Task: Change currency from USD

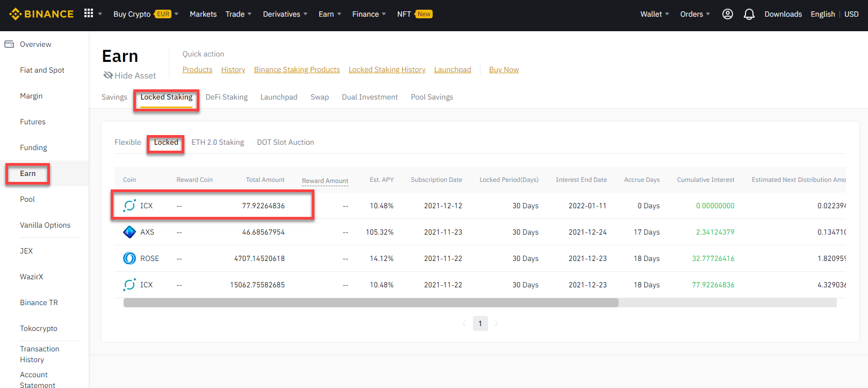Action: [851, 14]
